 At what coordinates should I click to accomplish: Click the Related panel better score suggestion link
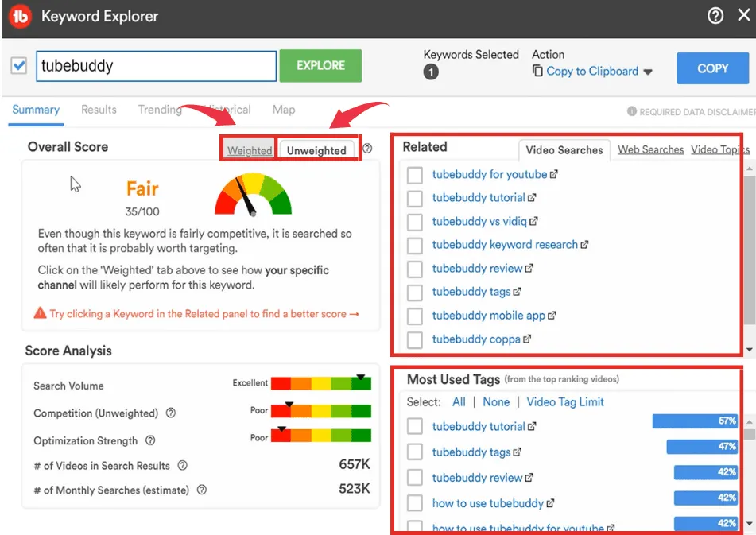click(204, 314)
